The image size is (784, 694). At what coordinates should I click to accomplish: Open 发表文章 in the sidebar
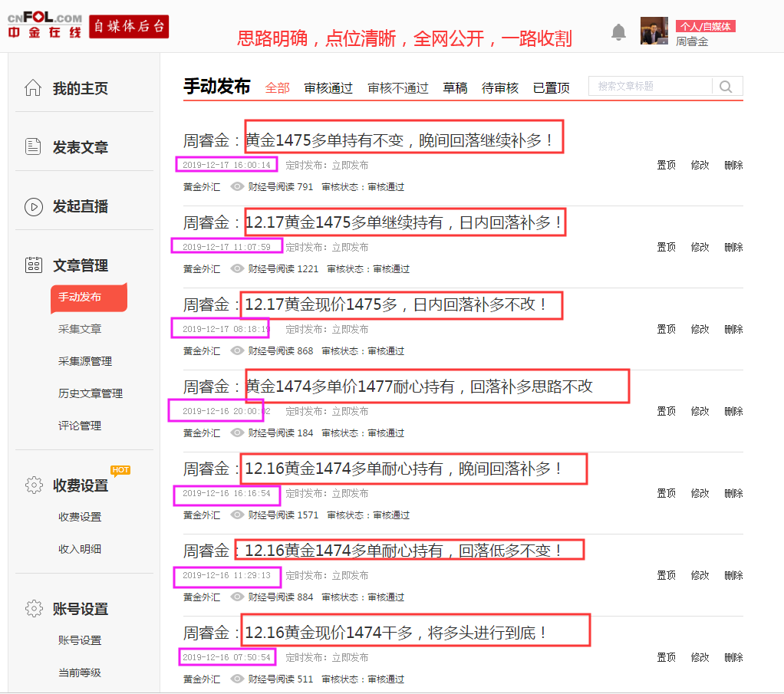[81, 147]
